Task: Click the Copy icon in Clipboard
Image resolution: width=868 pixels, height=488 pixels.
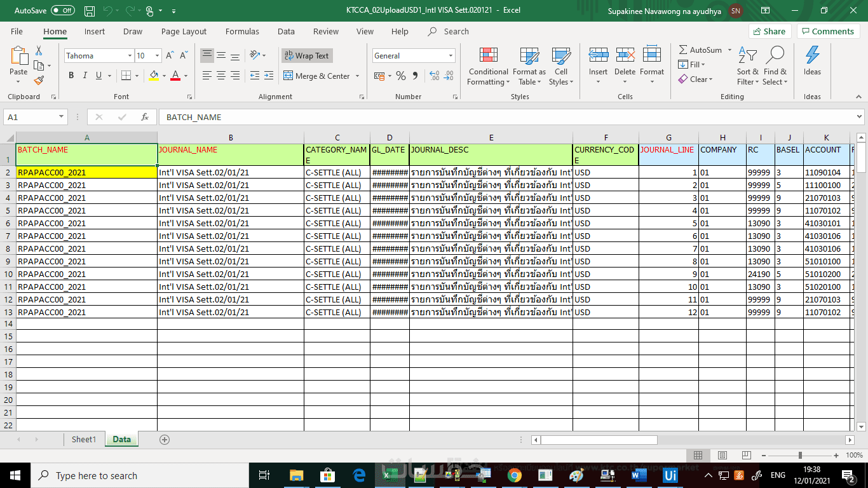Action: tap(39, 65)
